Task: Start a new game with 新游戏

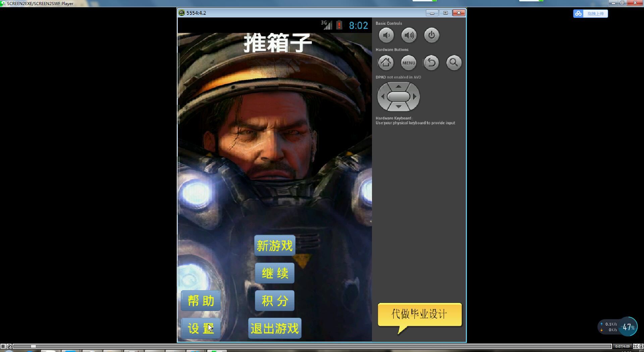Action: tap(275, 246)
